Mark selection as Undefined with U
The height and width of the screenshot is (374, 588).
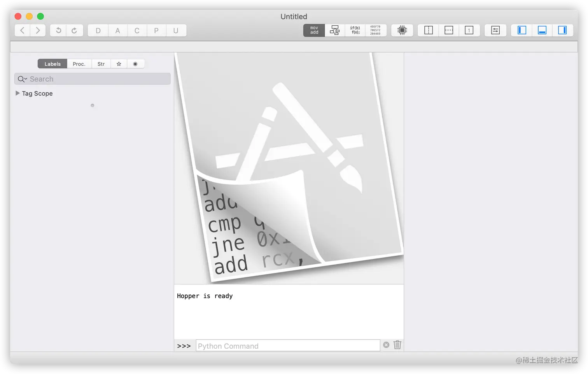pyautogui.click(x=176, y=30)
